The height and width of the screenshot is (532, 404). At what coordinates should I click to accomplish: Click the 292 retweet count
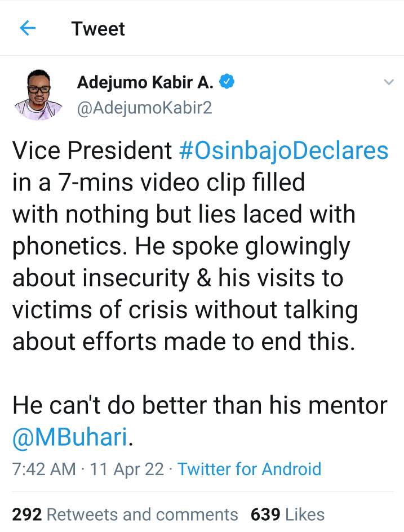[26, 514]
